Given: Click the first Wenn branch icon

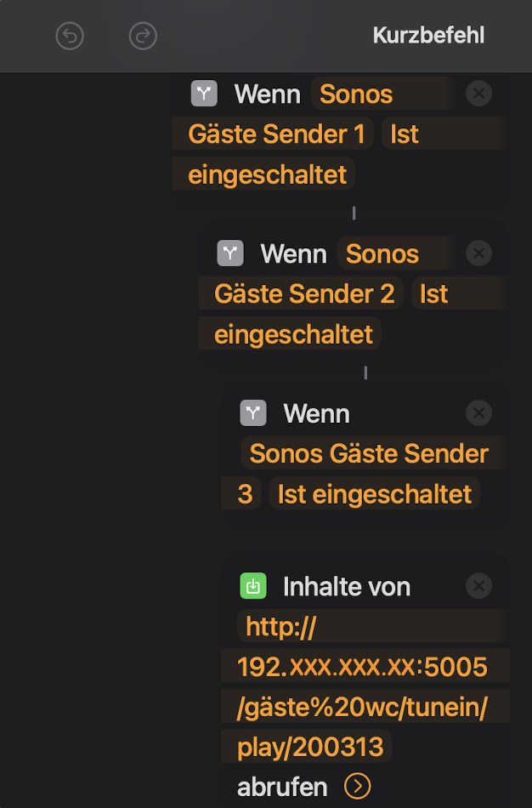Looking at the screenshot, I should click(204, 93).
